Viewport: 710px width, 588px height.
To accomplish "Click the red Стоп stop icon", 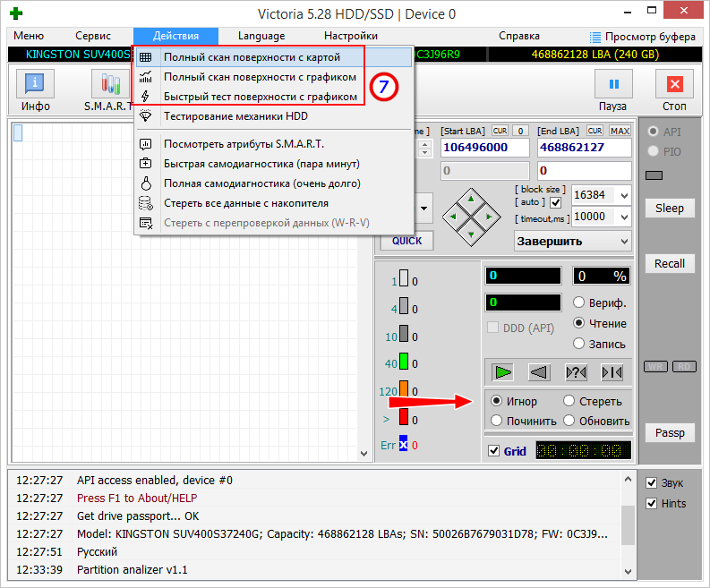I will click(675, 84).
